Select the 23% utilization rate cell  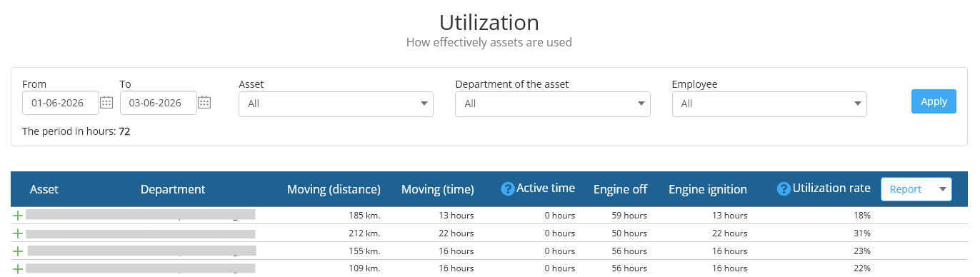tap(861, 251)
